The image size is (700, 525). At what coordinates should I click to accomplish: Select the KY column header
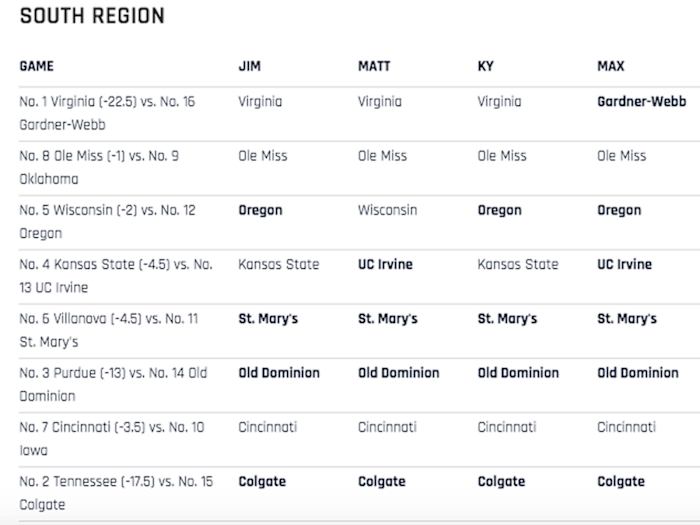[486, 67]
